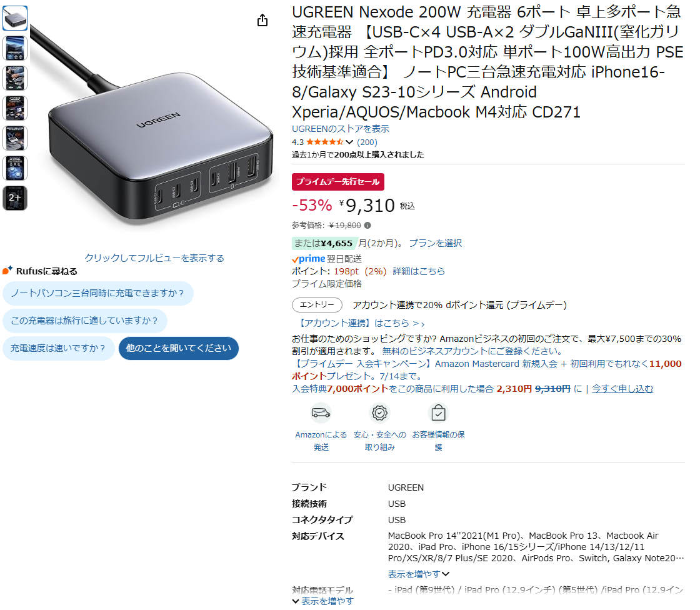700x610 pixels.
Task: Select the first product thumbnail
Action: click(15, 18)
